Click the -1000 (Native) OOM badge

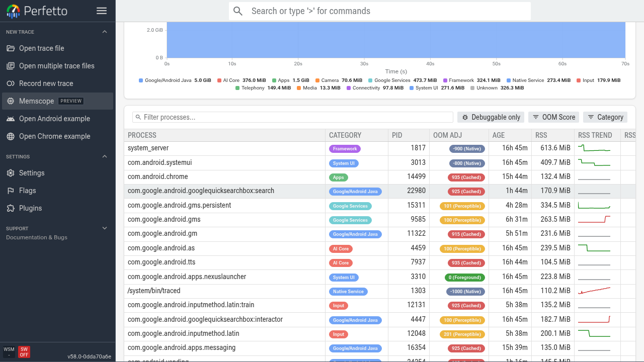click(465, 292)
